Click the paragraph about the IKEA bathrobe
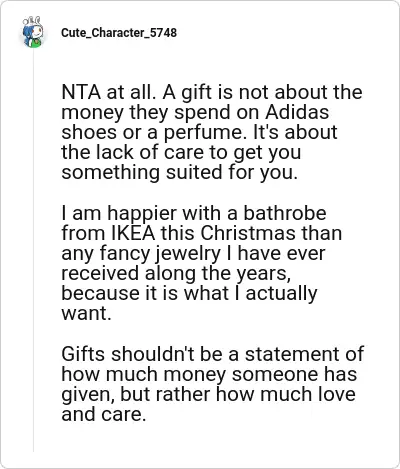Screen dimensions: 400x469 tap(201, 263)
